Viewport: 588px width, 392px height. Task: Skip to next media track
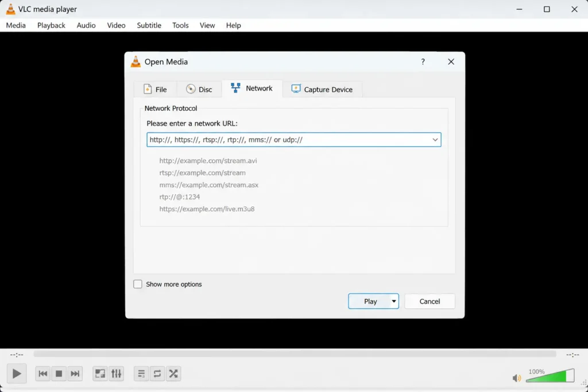point(75,374)
